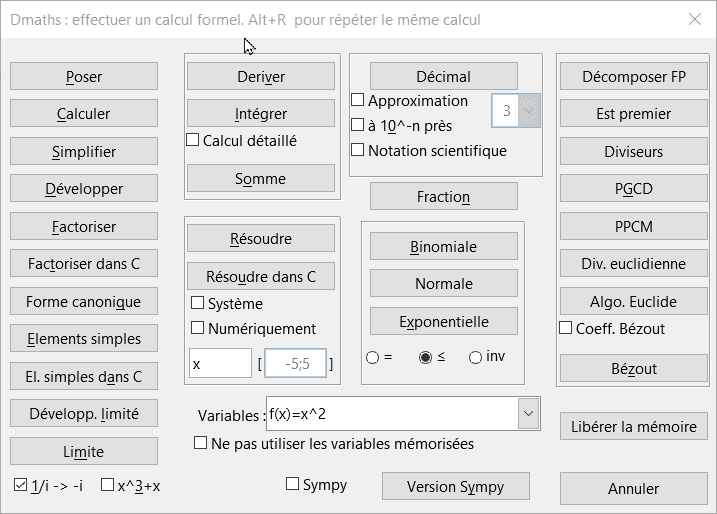Check the Notation scientifique option
Image resolution: width=717 pixels, height=514 pixels.
tap(358, 151)
